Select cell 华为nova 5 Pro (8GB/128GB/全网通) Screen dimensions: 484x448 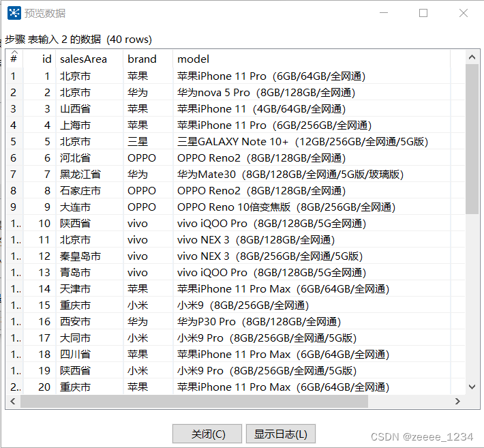click(312, 92)
